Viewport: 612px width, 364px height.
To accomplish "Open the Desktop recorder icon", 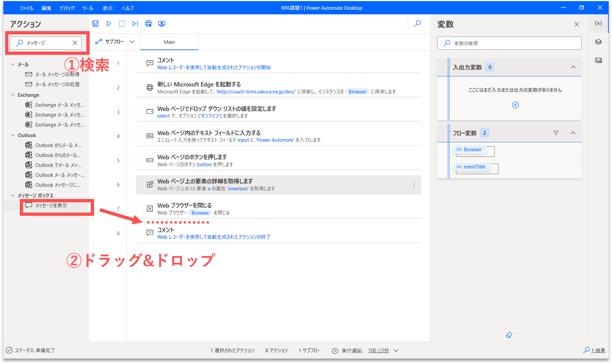I will (x=161, y=24).
